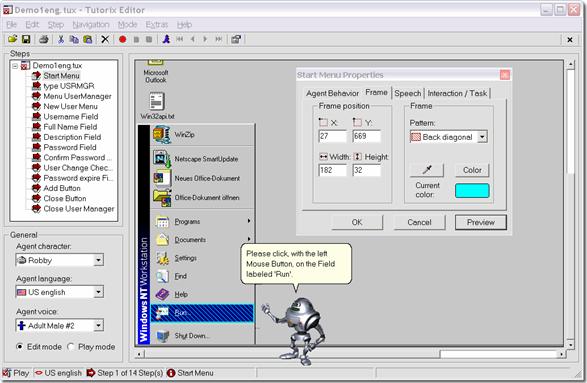Click the save disk toolbar icon

click(26, 39)
